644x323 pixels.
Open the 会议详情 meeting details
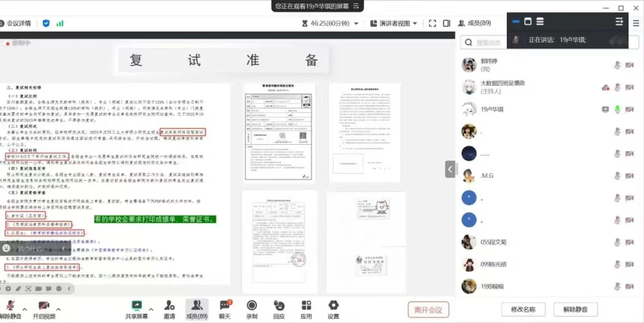coord(16,23)
